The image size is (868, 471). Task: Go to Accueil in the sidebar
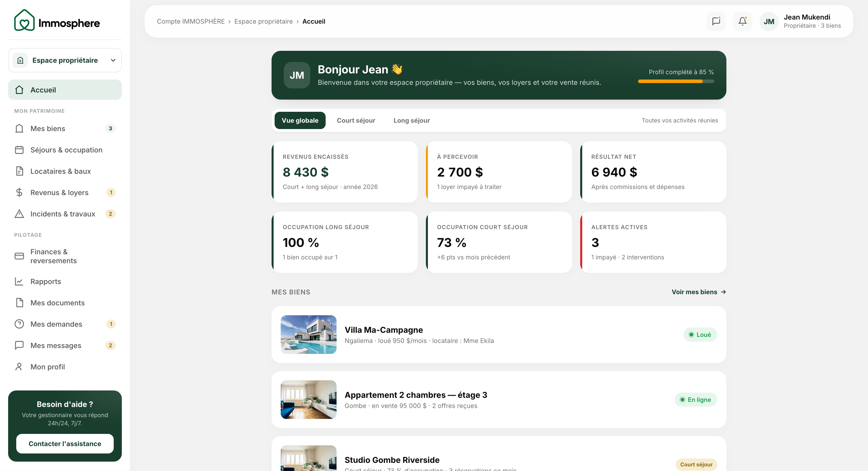click(65, 90)
